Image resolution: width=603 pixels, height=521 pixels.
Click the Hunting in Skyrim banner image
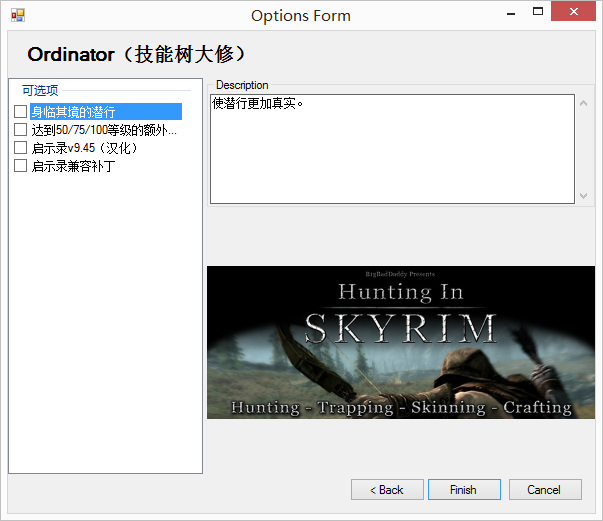(399, 342)
